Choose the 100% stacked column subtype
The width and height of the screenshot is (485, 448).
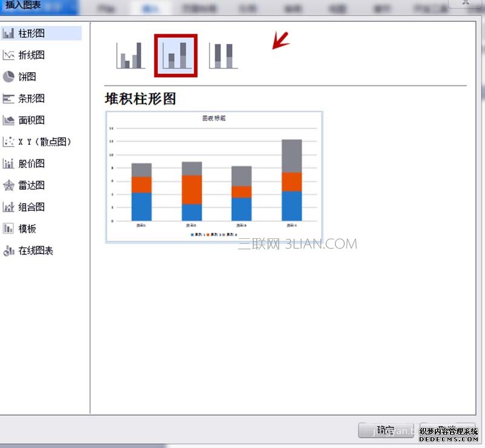pos(223,56)
